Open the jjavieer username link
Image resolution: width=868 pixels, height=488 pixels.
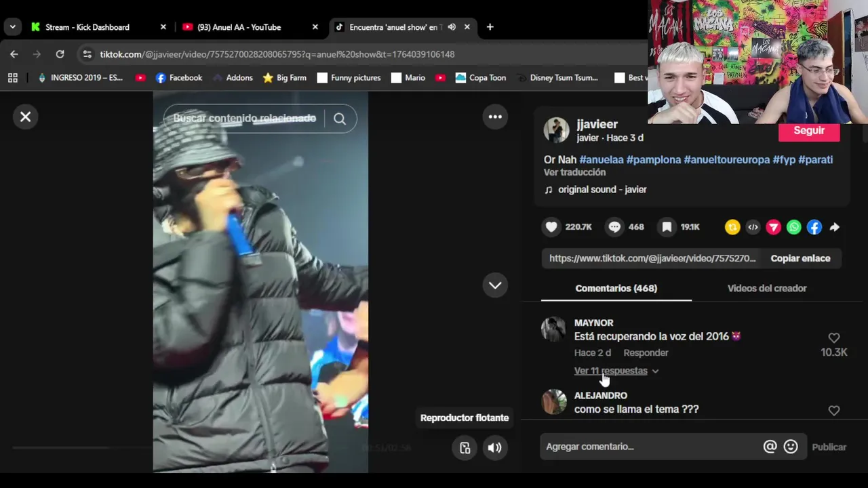[597, 124]
